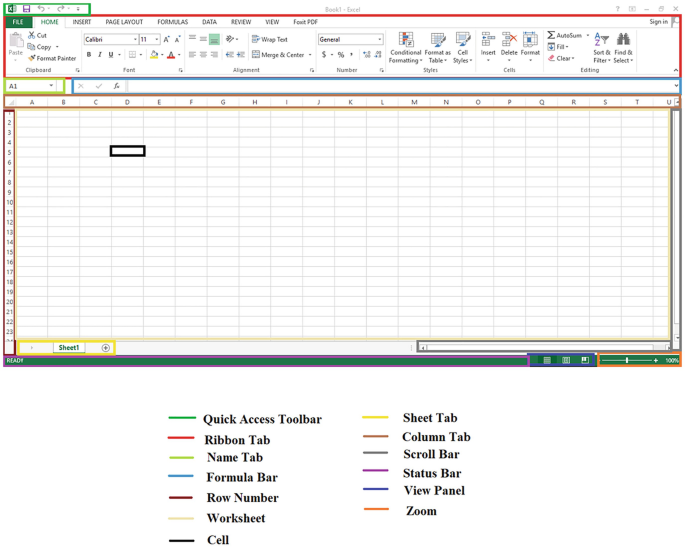Click row header 10

(x=10, y=202)
